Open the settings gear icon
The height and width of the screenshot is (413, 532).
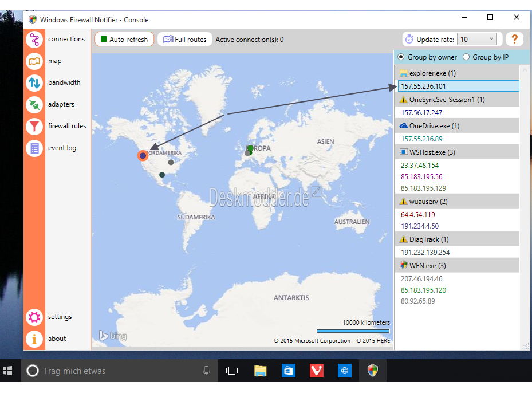[x=34, y=317]
